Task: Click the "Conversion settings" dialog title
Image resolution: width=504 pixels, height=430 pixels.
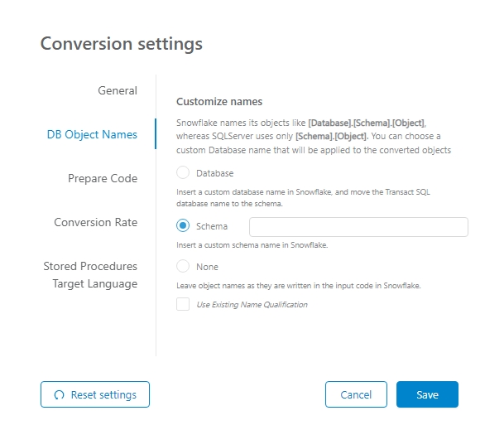Action: [122, 43]
